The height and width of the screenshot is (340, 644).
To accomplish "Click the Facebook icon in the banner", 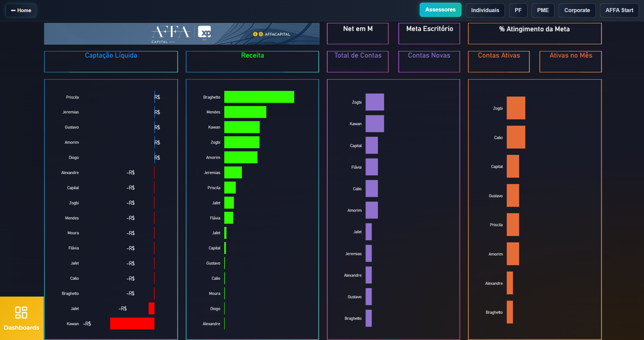I will click(x=256, y=34).
